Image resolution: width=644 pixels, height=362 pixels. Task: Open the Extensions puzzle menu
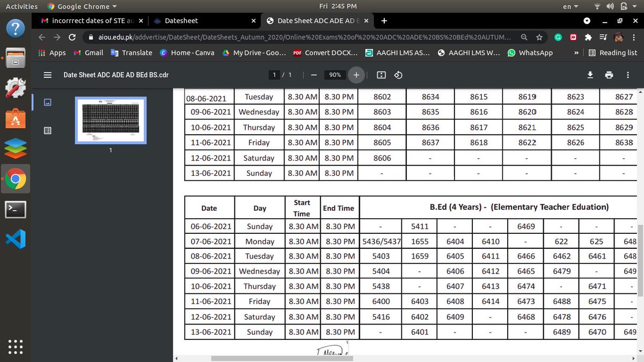click(588, 38)
